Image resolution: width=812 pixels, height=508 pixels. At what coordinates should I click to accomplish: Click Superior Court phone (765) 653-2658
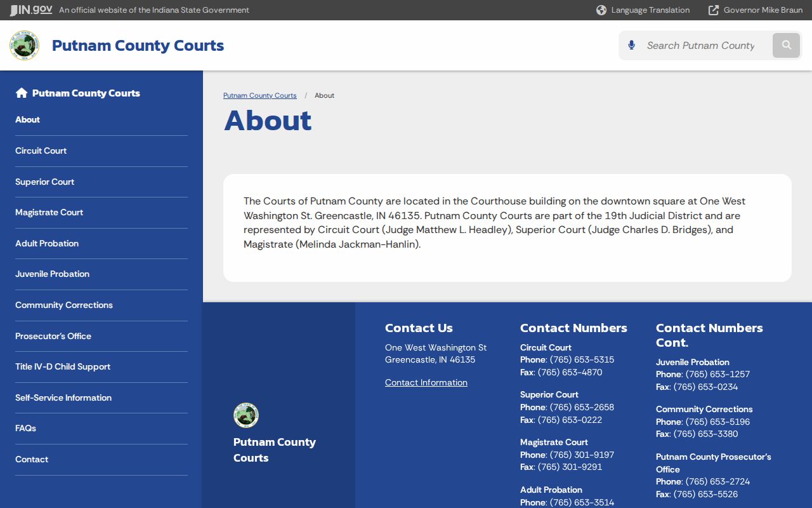582,407
